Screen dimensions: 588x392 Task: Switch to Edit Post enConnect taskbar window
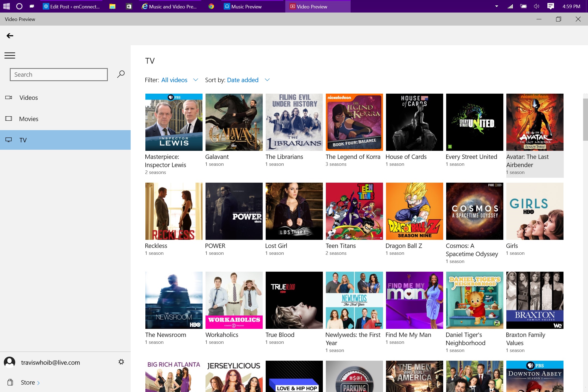pyautogui.click(x=72, y=7)
